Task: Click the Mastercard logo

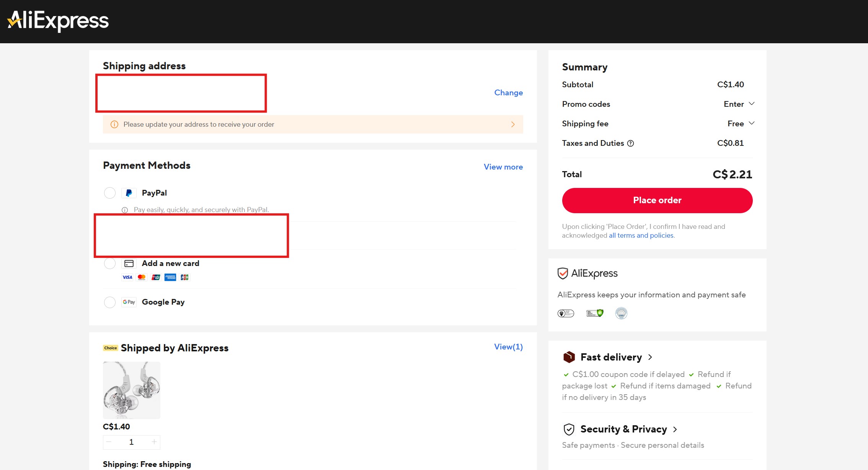Action: pyautogui.click(x=142, y=277)
